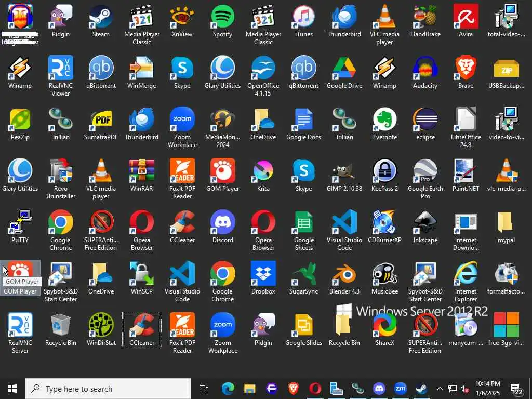Select the WinSCP desktop icon
This screenshot has width=532, height=399.
click(141, 278)
